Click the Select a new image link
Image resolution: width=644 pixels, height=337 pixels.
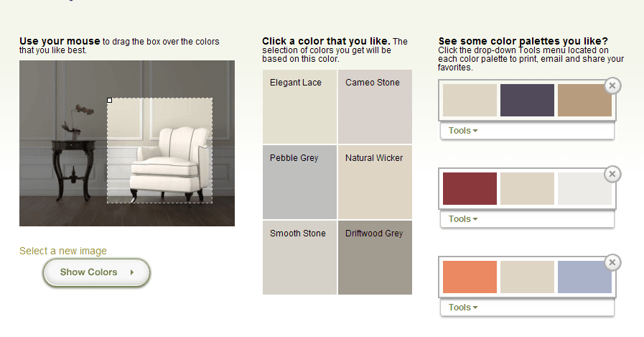point(63,251)
